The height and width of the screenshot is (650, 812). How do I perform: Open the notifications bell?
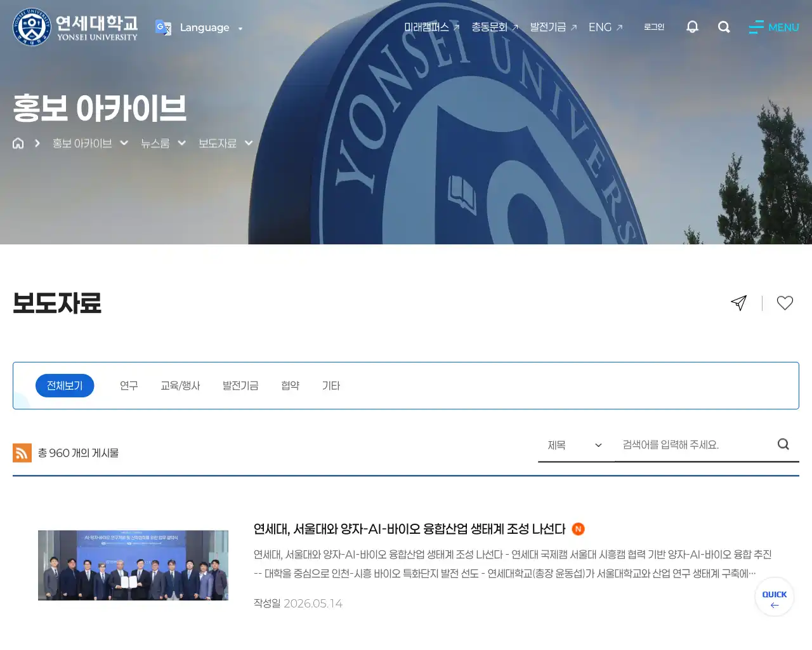click(692, 27)
